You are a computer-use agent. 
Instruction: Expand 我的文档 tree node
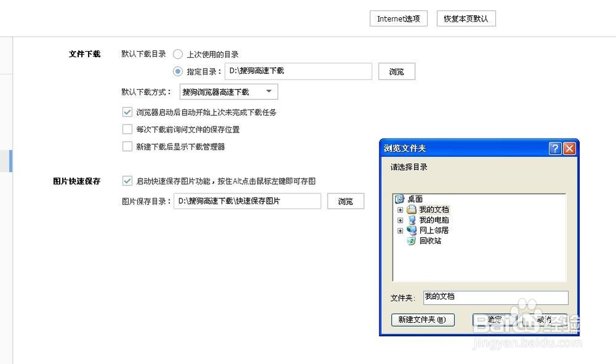[x=400, y=209]
